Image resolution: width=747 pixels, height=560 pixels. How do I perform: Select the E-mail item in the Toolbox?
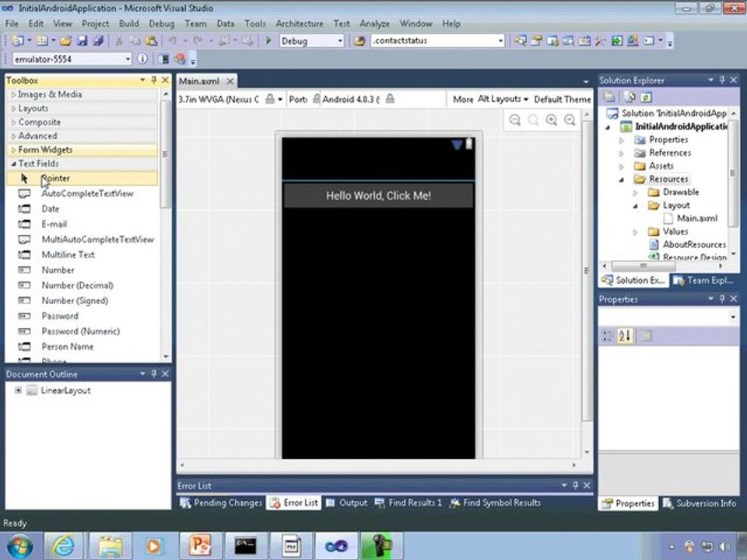(82, 224)
